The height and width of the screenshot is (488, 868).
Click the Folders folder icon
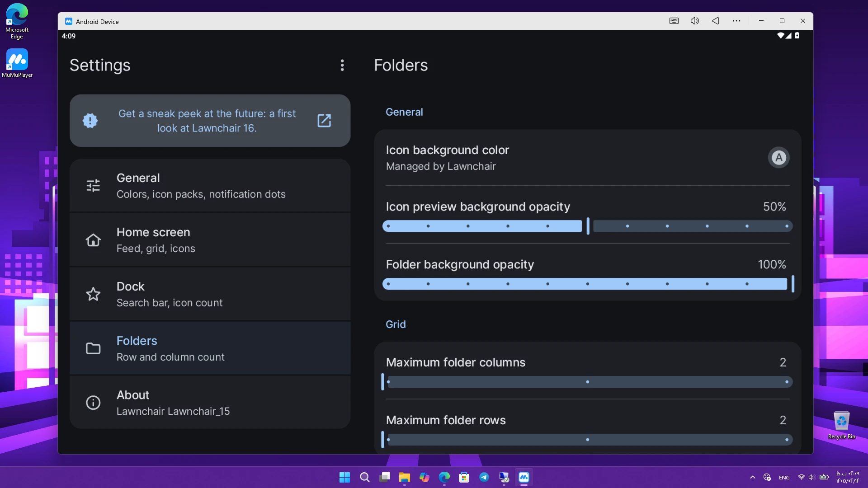click(x=93, y=348)
